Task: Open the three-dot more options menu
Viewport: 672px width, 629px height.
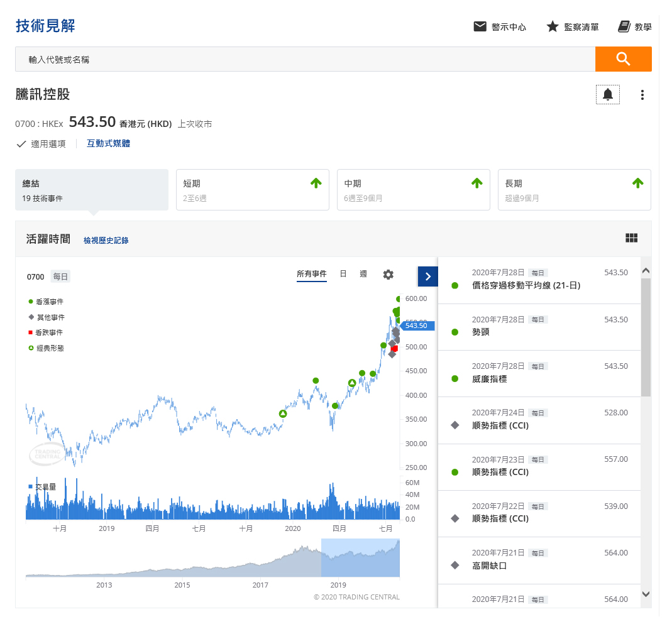Action: (x=642, y=95)
